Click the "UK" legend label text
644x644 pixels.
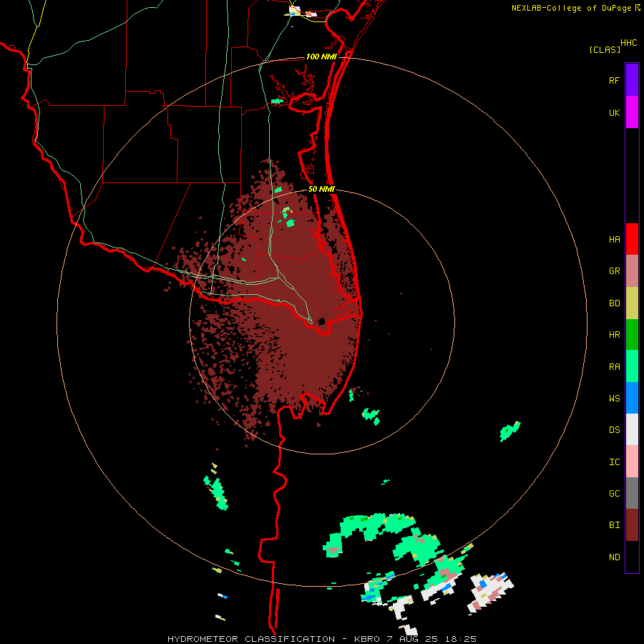(x=614, y=113)
